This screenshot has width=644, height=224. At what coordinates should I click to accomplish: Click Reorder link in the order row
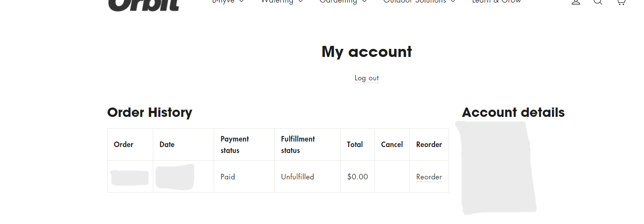pos(429,177)
